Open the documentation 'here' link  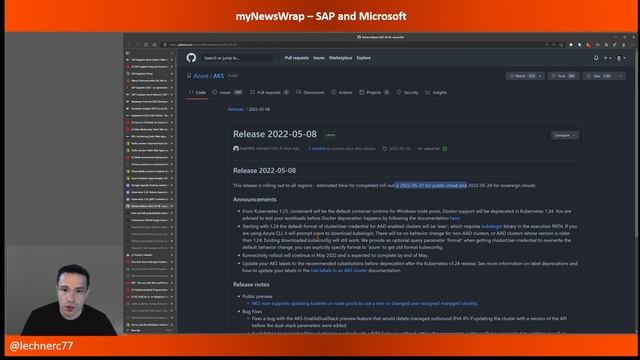454,218
